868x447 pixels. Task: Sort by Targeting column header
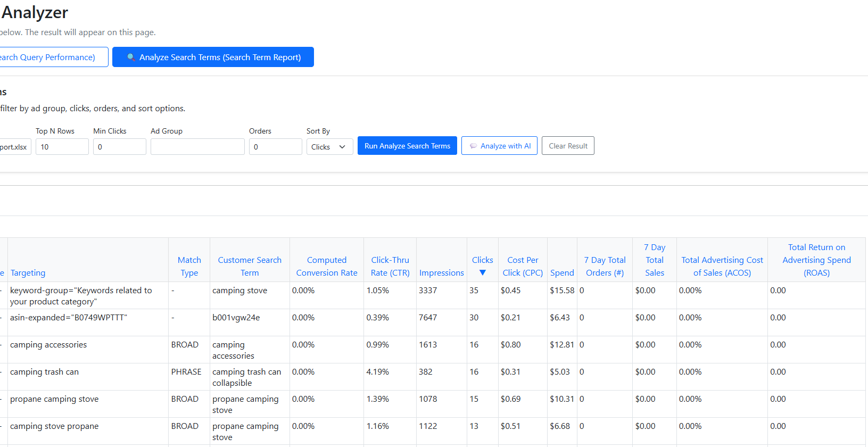(28, 272)
